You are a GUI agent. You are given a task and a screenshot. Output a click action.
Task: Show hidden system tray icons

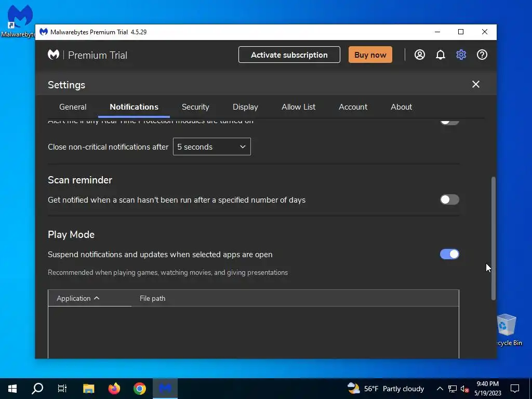(440, 389)
